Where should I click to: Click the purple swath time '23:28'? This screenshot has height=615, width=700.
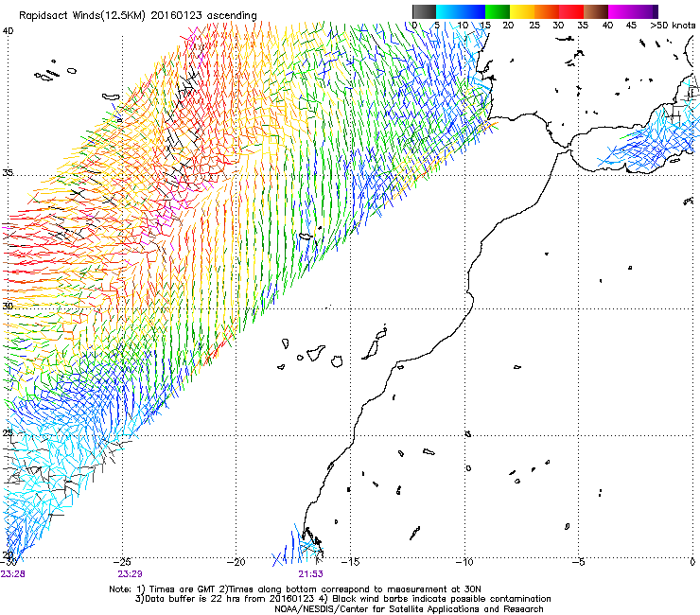point(13,574)
